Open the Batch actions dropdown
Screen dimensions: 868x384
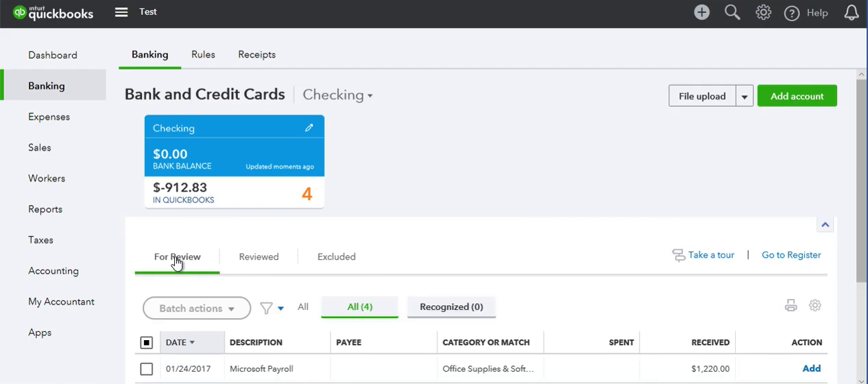[x=197, y=309]
